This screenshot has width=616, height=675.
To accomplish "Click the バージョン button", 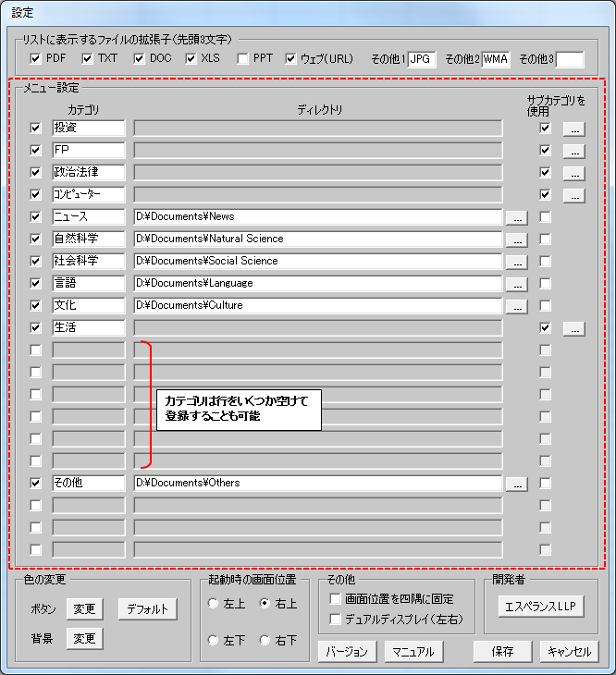I will click(x=347, y=651).
